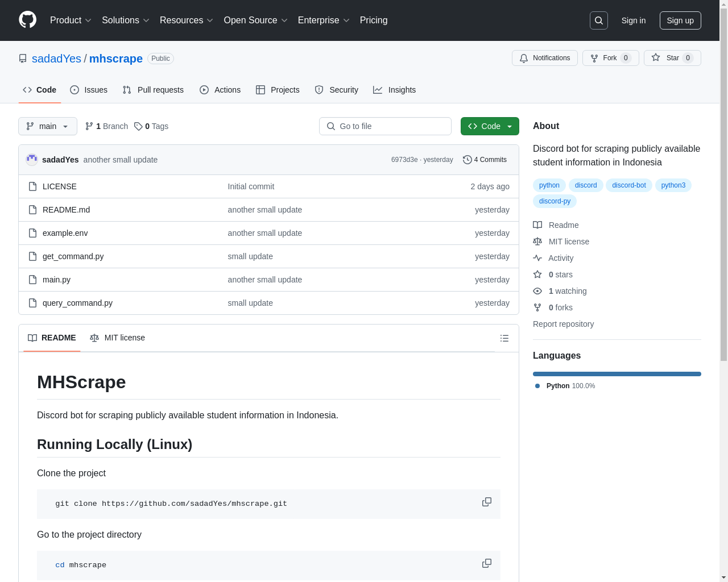Click the search magnifier icon in header
The height and width of the screenshot is (582, 728).
(x=599, y=20)
